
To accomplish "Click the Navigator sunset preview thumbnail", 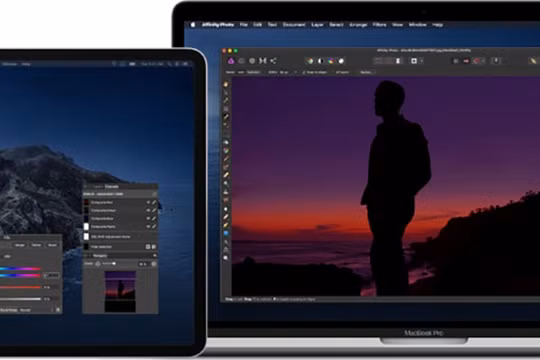I will click(120, 291).
